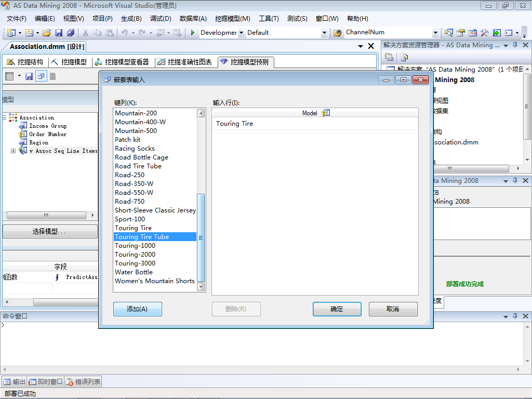Image resolution: width=532 pixels, height=399 pixels.
Task: Open the Default platform dropdown
Action: point(324,33)
